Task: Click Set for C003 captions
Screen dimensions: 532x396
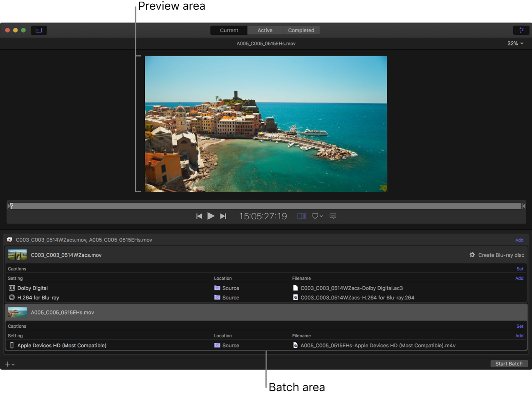Action: point(520,269)
